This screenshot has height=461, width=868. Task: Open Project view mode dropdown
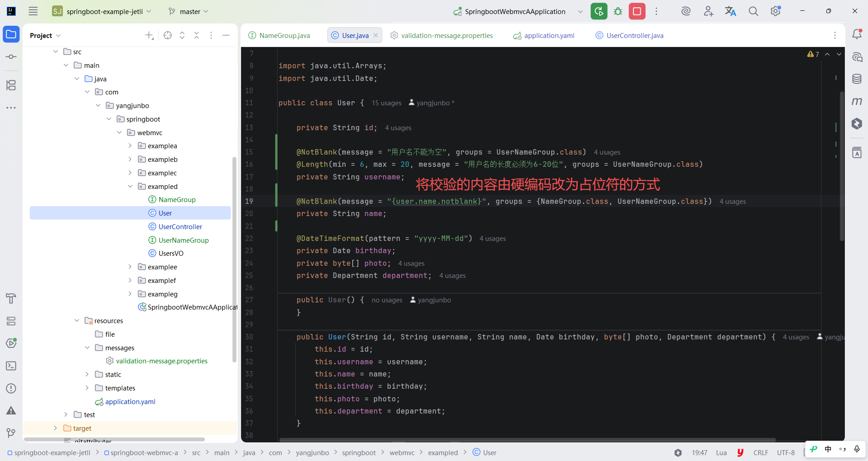(x=45, y=35)
